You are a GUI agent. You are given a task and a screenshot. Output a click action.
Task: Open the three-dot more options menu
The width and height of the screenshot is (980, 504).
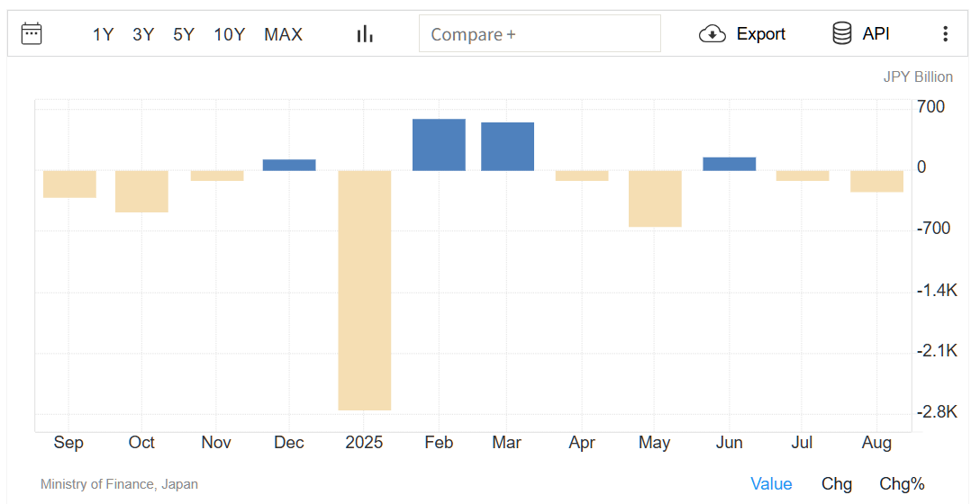tap(945, 34)
